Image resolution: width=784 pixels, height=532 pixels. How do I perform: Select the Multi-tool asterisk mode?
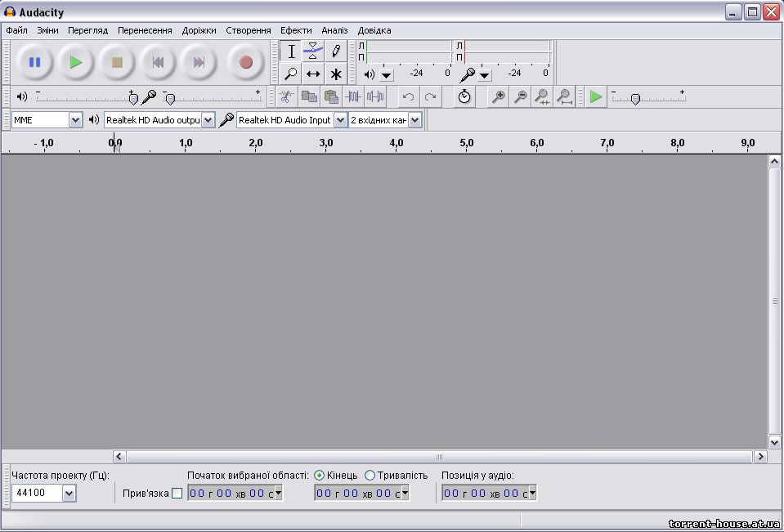(335, 74)
